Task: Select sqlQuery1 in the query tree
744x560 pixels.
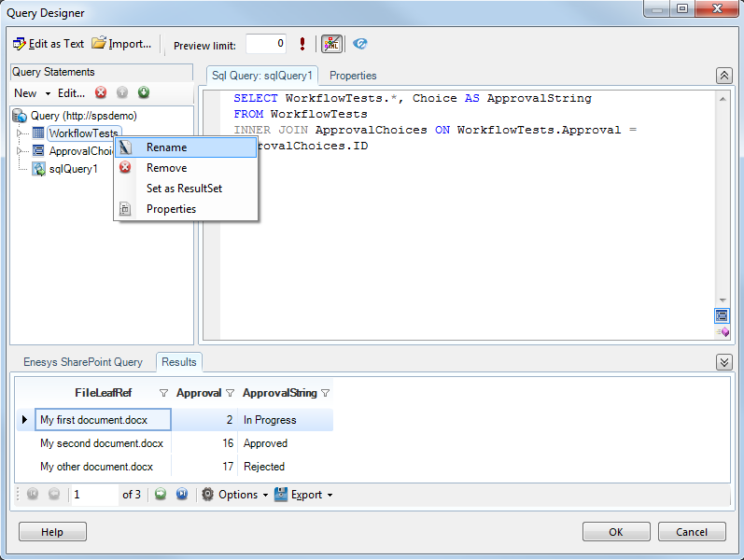Action: (73, 169)
